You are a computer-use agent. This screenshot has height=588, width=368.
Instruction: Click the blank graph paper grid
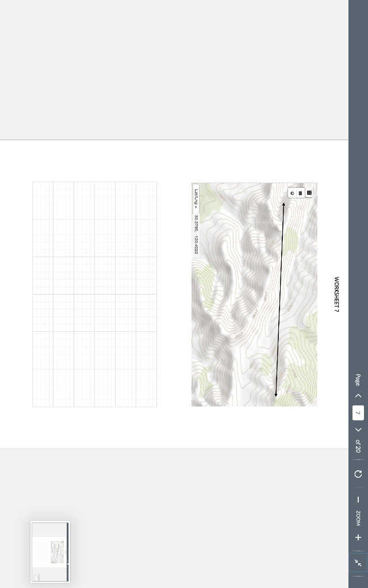click(95, 294)
